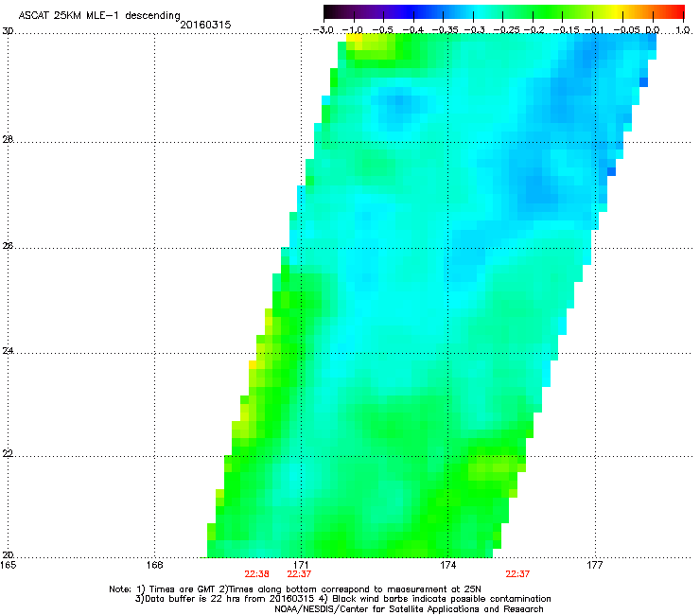This screenshot has height=615, width=700.
Task: Click the latitude axis label 24
Action: (x=8, y=351)
